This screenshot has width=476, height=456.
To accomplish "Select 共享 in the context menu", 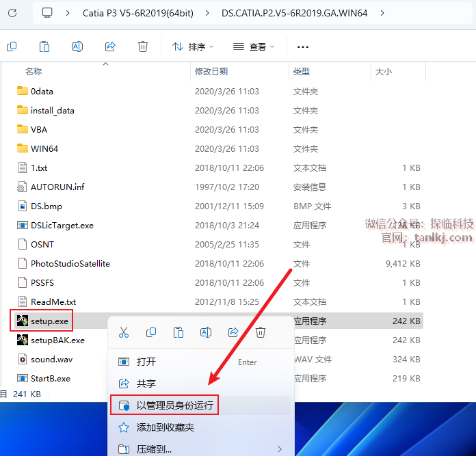I will click(200, 384).
